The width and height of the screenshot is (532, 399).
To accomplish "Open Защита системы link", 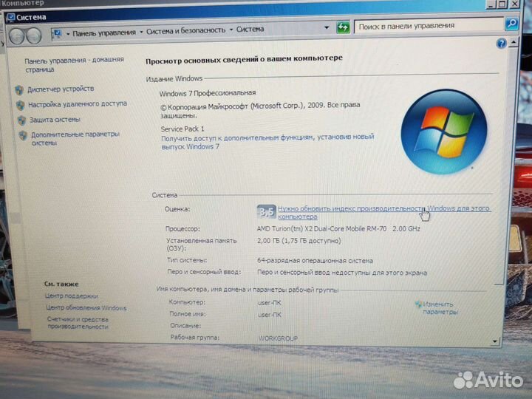I will pyautogui.click(x=55, y=120).
